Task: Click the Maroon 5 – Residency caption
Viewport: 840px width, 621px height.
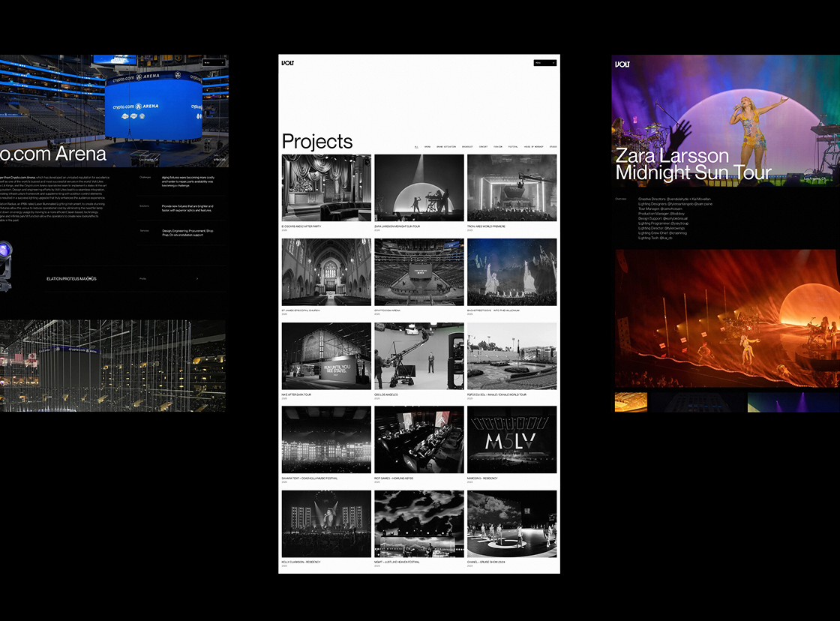Action: pos(482,478)
